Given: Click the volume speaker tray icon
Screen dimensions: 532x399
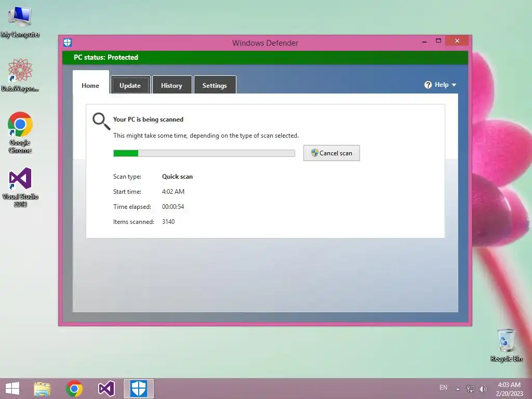Looking at the screenshot, I should click(x=483, y=389).
